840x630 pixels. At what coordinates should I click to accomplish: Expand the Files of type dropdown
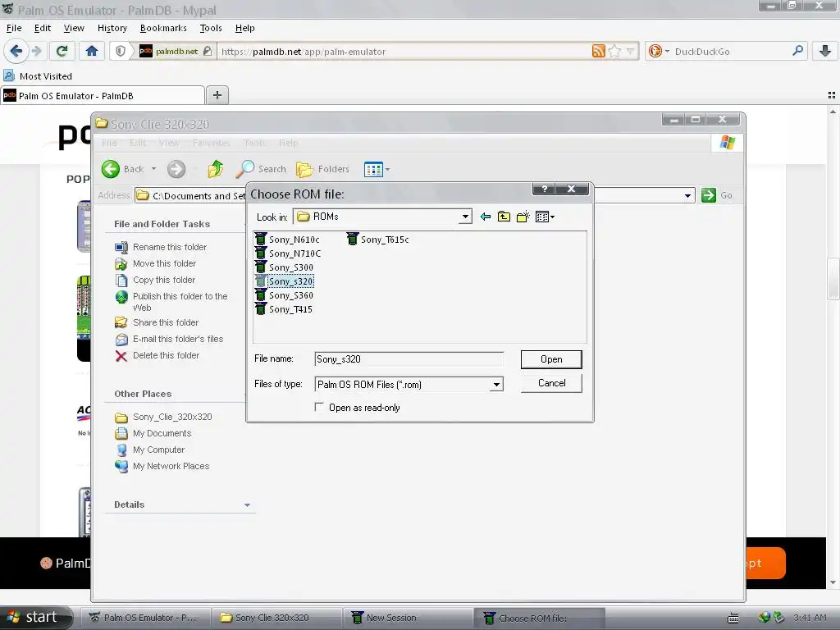click(496, 385)
